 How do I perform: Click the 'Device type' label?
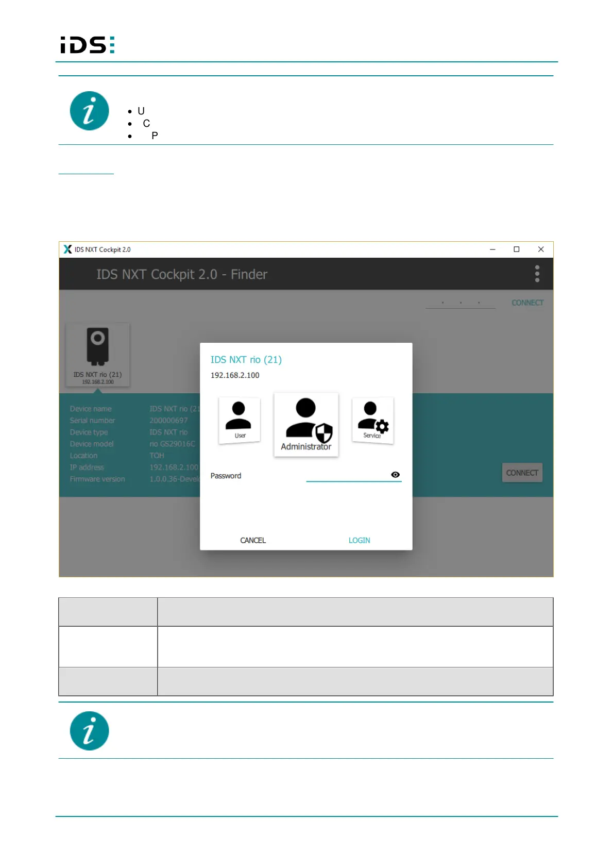coord(89,432)
